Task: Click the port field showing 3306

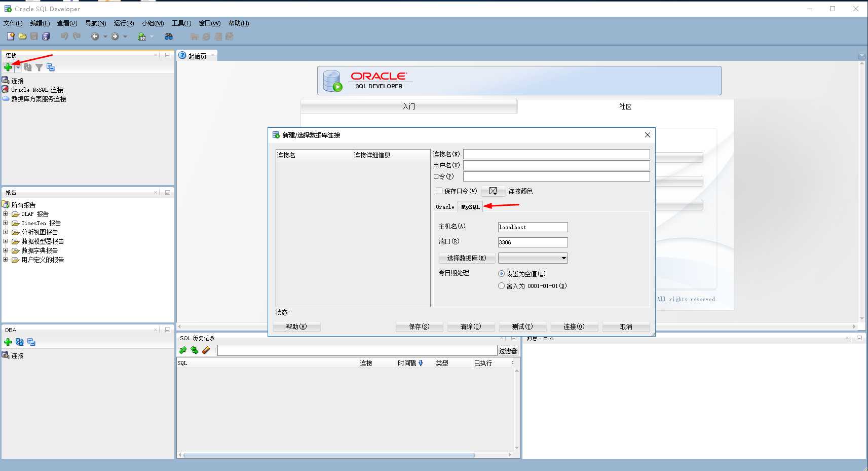Action: [x=533, y=242]
